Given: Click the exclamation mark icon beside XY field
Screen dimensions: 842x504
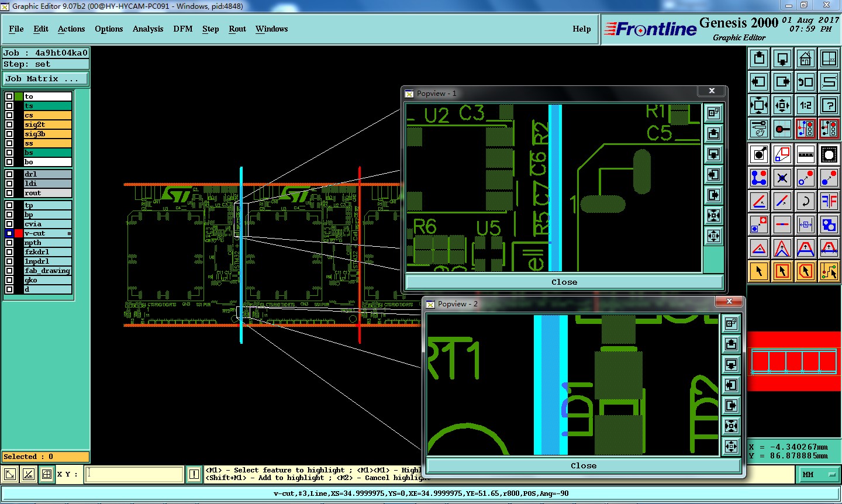Looking at the screenshot, I should tap(194, 474).
